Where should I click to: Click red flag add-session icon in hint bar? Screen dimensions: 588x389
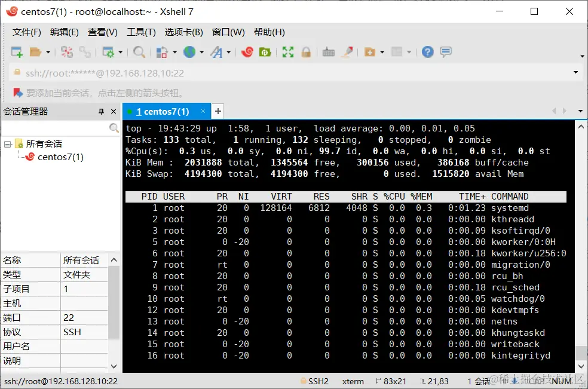[17, 92]
